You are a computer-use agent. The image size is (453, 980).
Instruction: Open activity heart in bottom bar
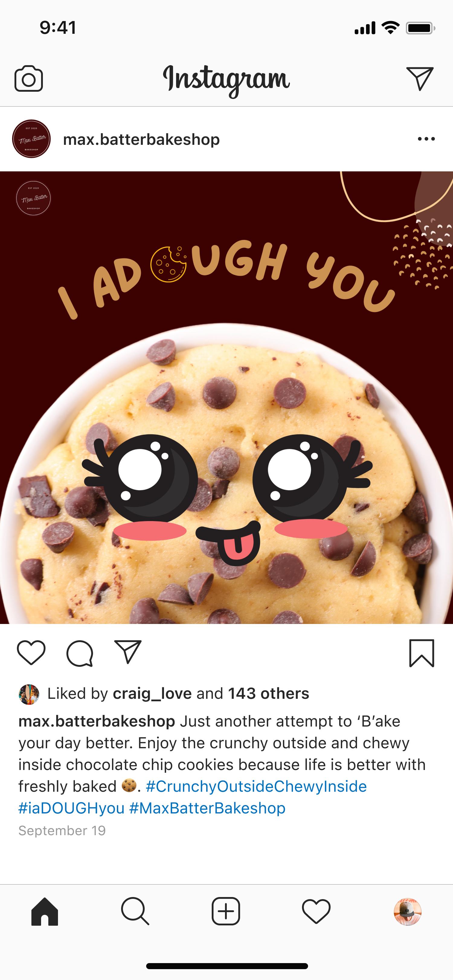tap(316, 912)
